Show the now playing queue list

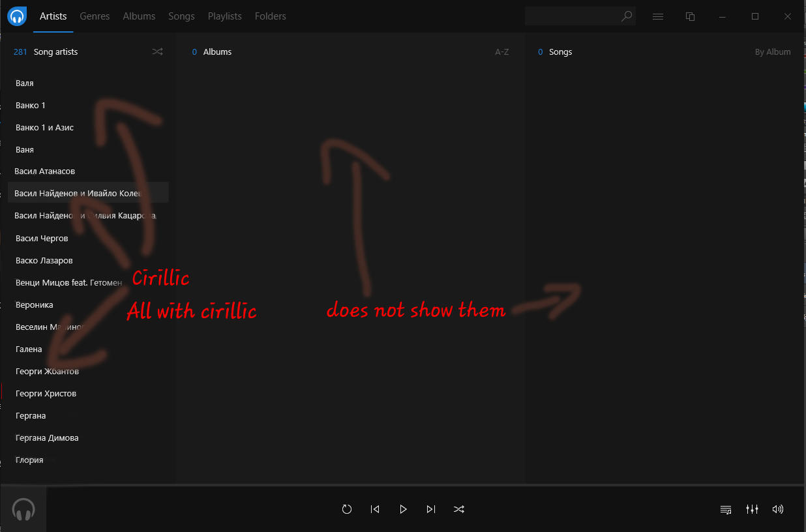[725, 509]
